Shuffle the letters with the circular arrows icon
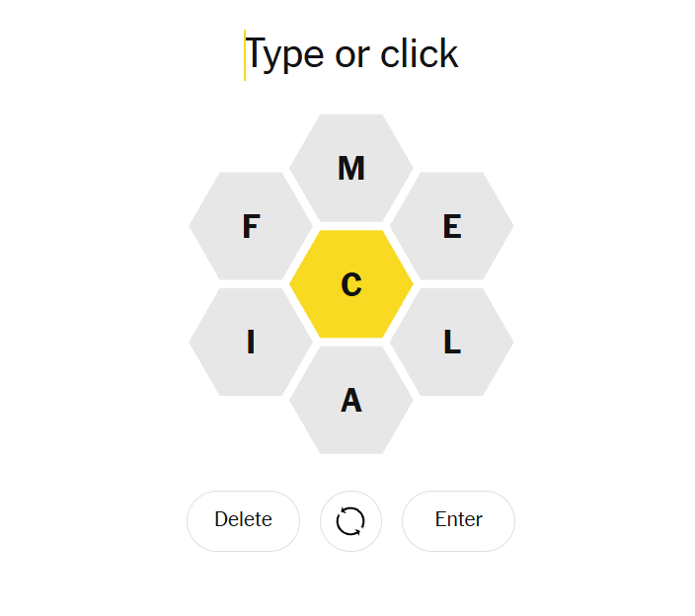 350,520
